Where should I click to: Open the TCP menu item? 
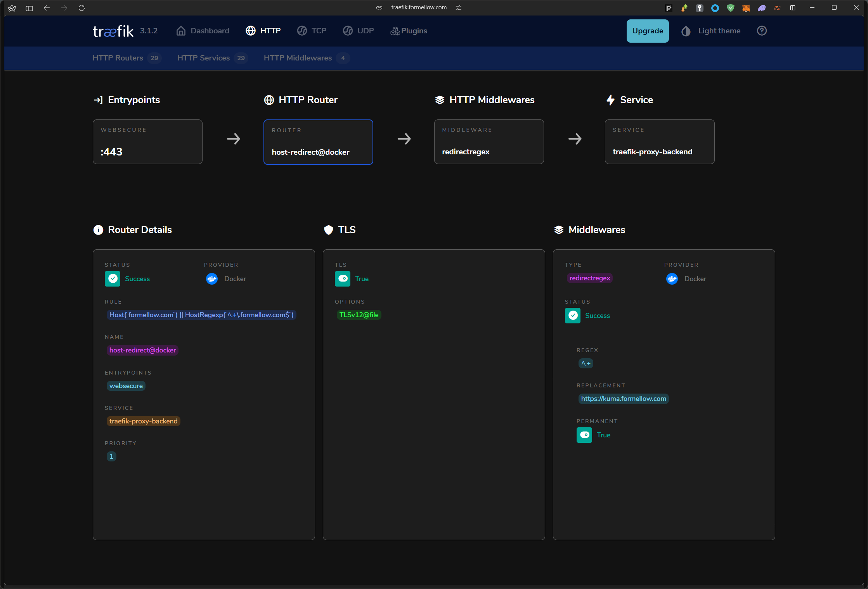[312, 31]
